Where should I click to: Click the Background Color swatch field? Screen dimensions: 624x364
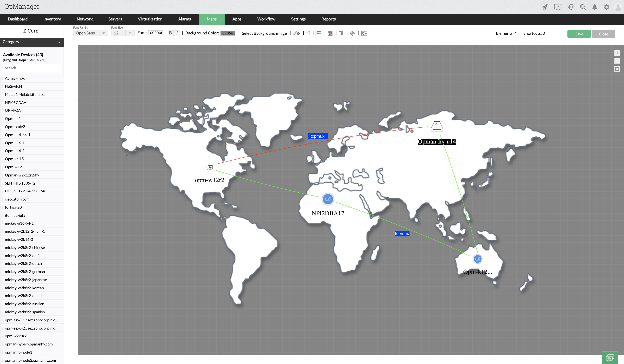(x=227, y=33)
